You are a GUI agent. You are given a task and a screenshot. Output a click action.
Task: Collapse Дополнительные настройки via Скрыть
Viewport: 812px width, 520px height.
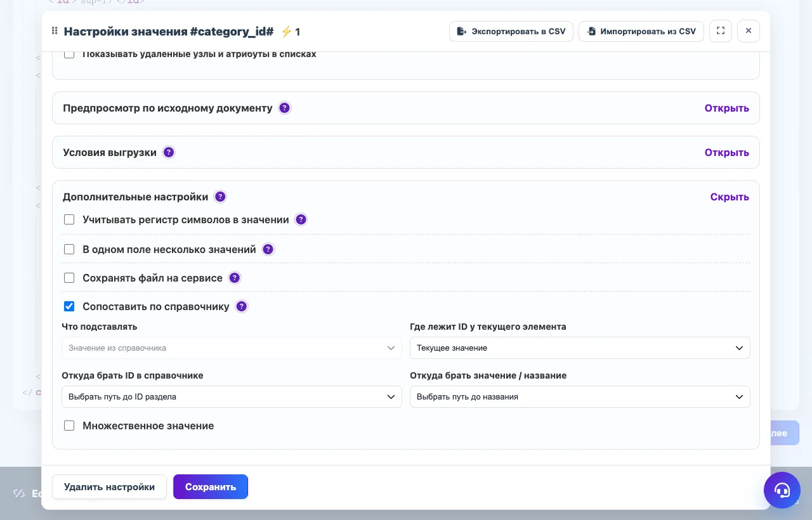[730, 197]
